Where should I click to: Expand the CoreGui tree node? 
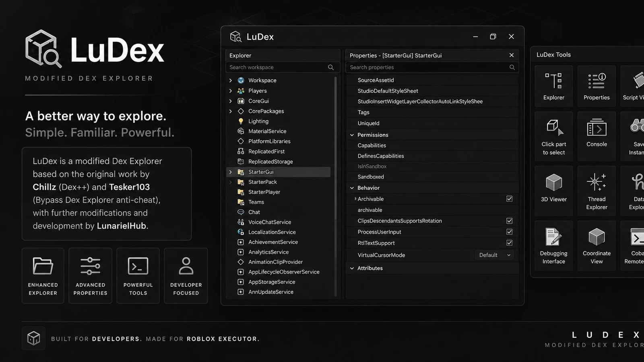(x=231, y=101)
